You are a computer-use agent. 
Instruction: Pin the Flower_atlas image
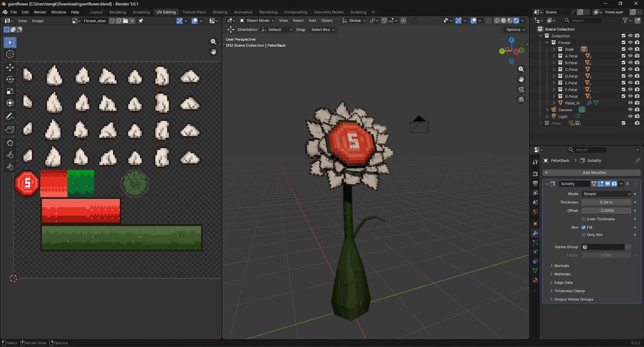coord(141,21)
